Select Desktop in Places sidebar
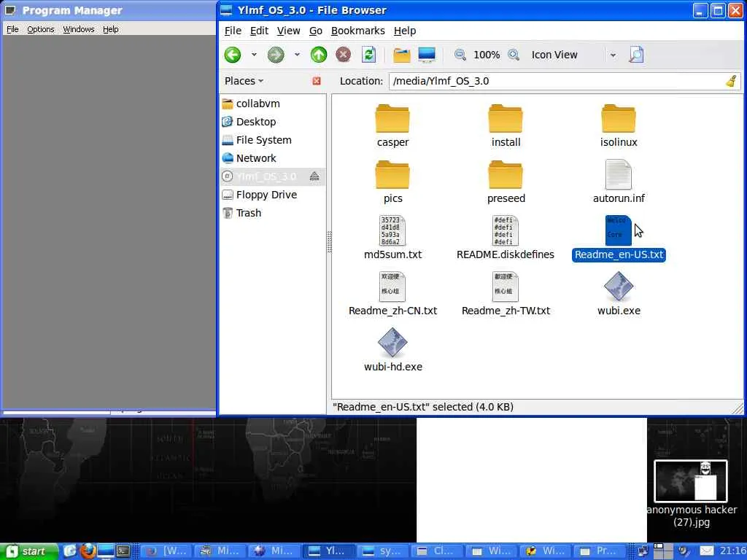This screenshot has width=747, height=560. (273, 122)
